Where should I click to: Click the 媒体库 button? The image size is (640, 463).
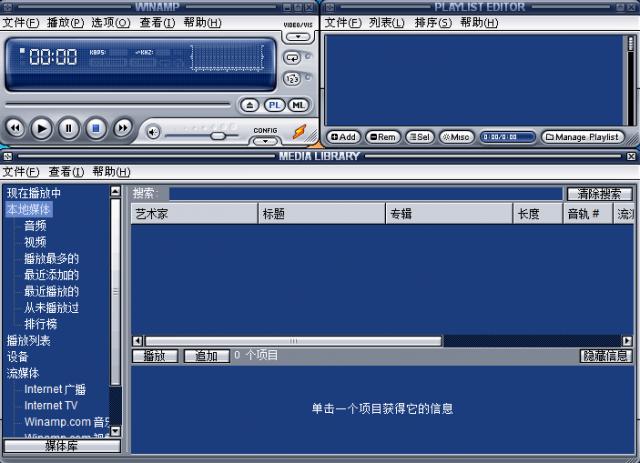pos(62,446)
